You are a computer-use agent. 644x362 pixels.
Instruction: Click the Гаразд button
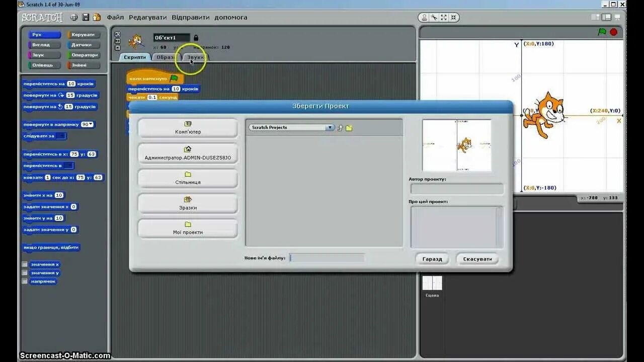pos(432,259)
